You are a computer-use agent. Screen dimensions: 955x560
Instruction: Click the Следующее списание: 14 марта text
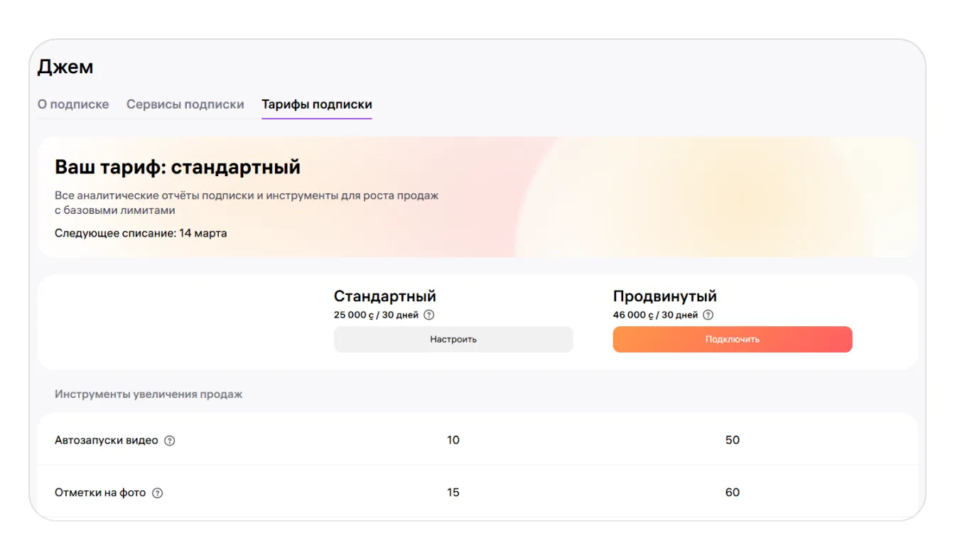(141, 233)
